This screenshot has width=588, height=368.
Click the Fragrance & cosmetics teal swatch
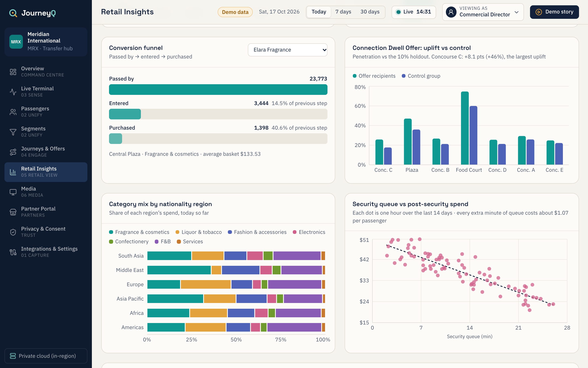pyautogui.click(x=111, y=232)
